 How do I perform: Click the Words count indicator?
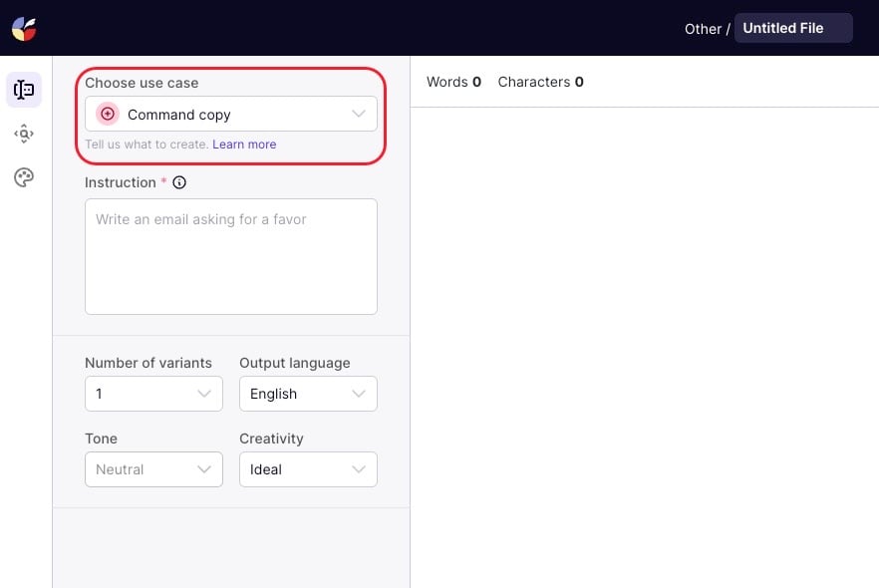click(x=453, y=82)
